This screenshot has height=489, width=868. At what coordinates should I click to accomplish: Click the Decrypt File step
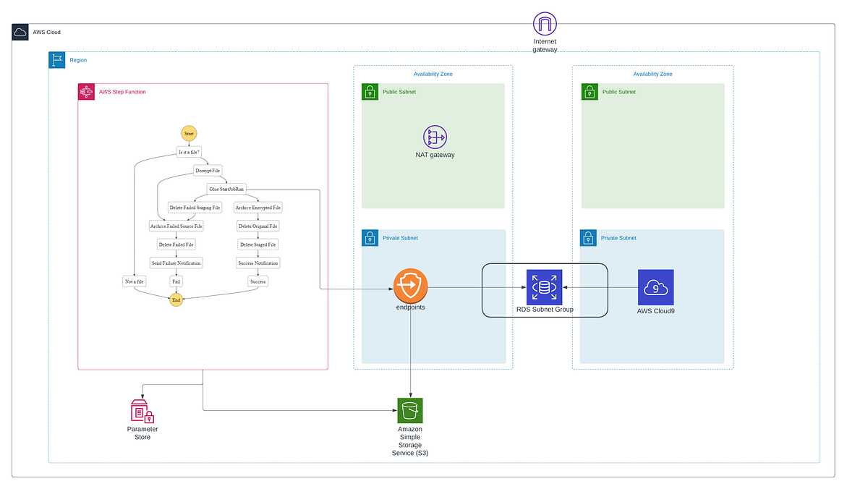tap(207, 170)
